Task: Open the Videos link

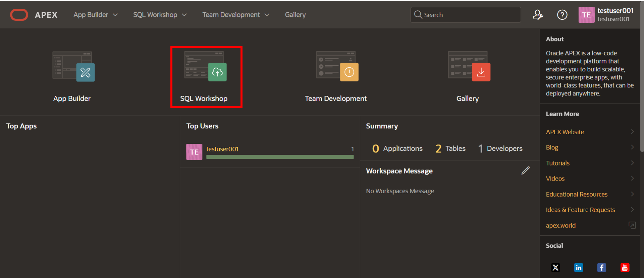Action: click(x=555, y=179)
